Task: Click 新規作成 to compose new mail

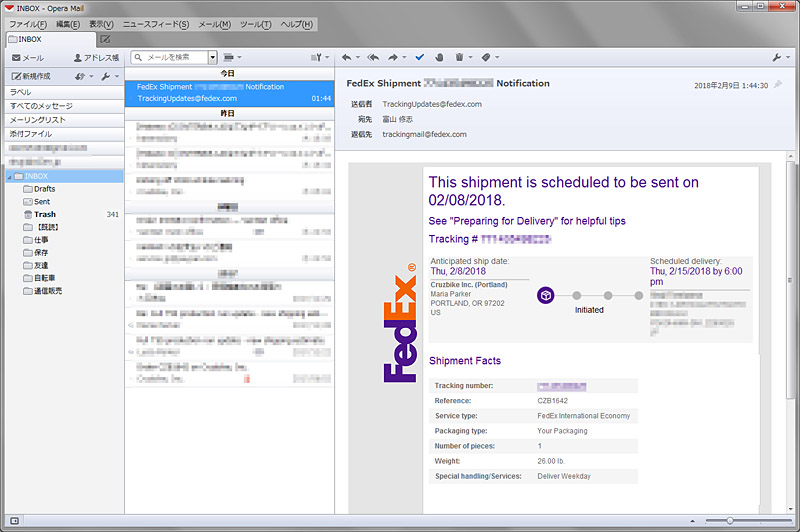Action: coord(31,76)
